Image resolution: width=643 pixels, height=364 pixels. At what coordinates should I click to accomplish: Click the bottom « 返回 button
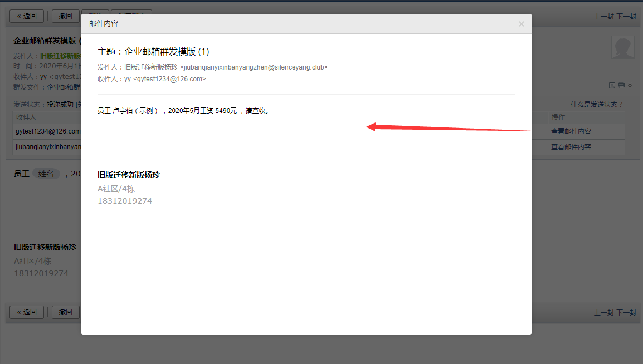pos(27,312)
